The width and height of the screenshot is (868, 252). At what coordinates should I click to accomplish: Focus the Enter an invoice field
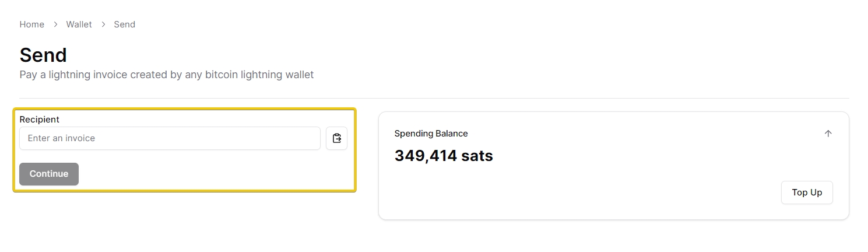point(170,138)
